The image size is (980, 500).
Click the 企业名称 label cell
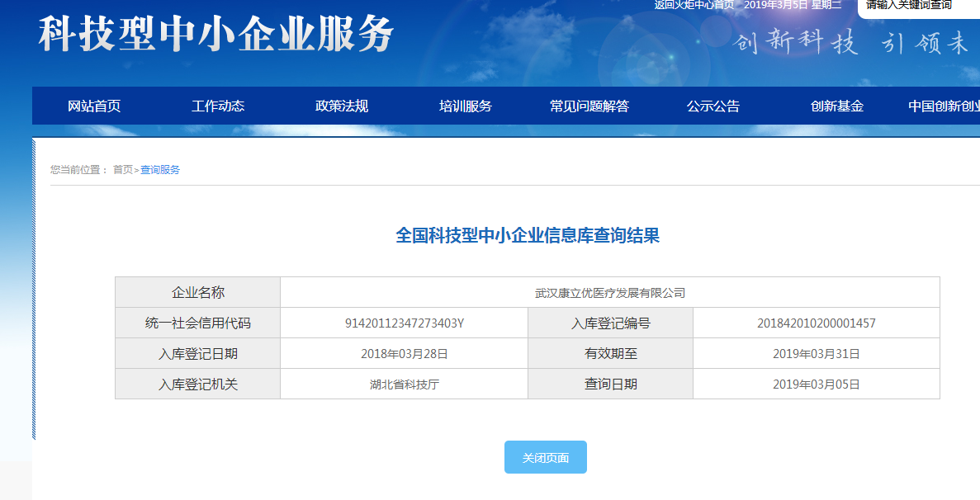(198, 292)
